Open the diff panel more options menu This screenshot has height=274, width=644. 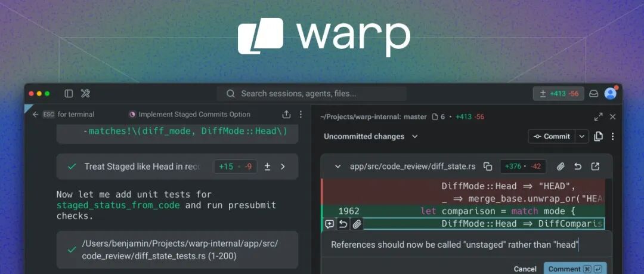[613, 137]
